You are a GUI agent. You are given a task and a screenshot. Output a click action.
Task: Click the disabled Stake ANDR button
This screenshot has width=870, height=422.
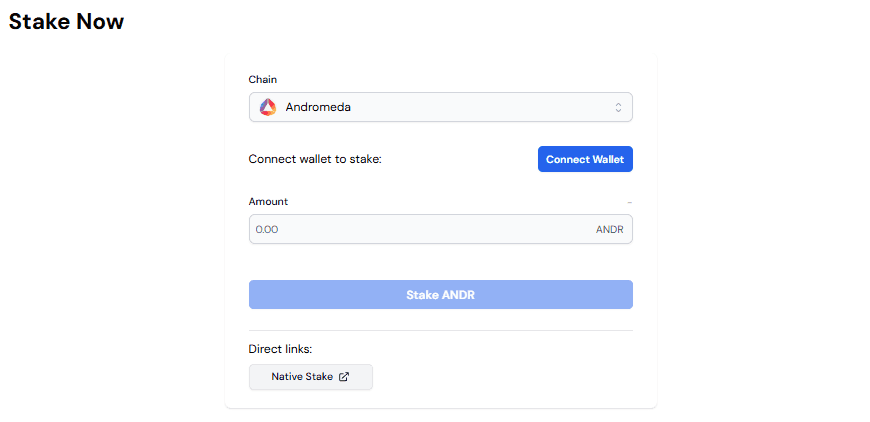point(440,295)
